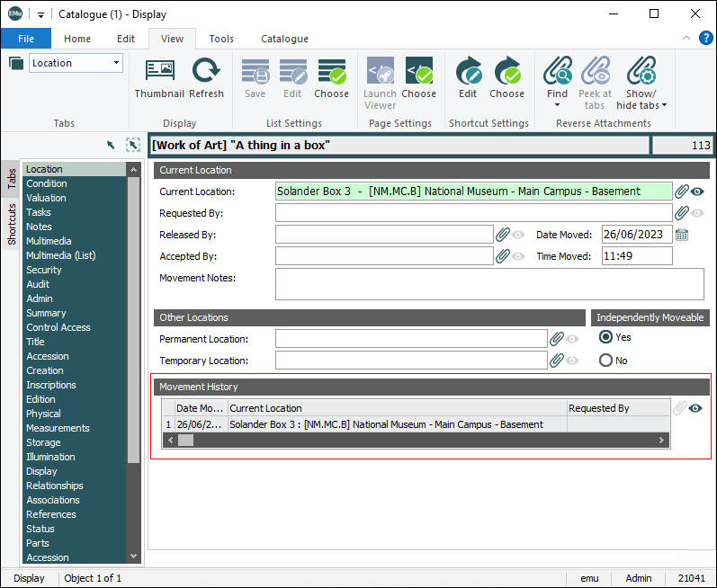
Task: Select the No radio button
Action: coord(606,361)
